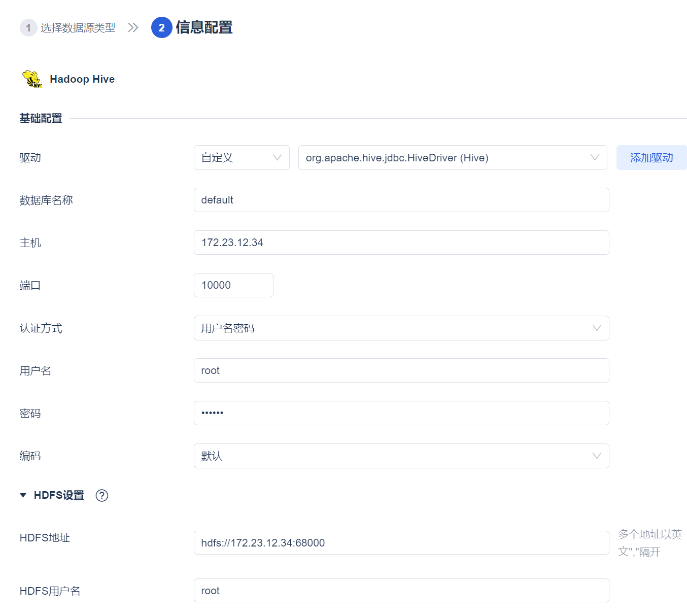Open the HDFS settings help icon
Screen dimensions: 687x616
(102, 495)
